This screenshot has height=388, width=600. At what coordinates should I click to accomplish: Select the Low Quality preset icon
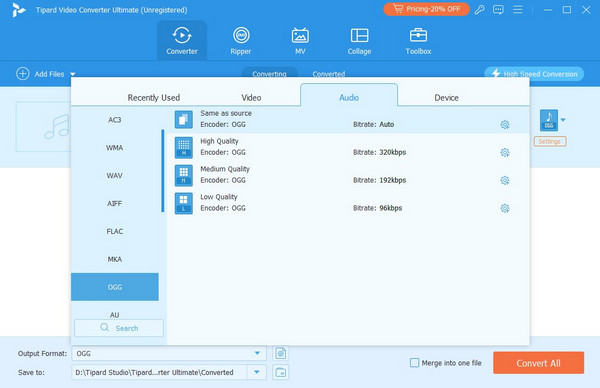click(x=184, y=203)
